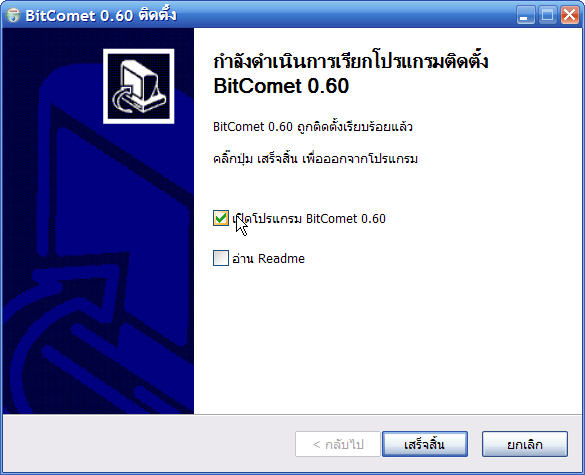This screenshot has width=585, height=475.
Task: Enable the อ่าน Readme checkbox
Action: (221, 258)
